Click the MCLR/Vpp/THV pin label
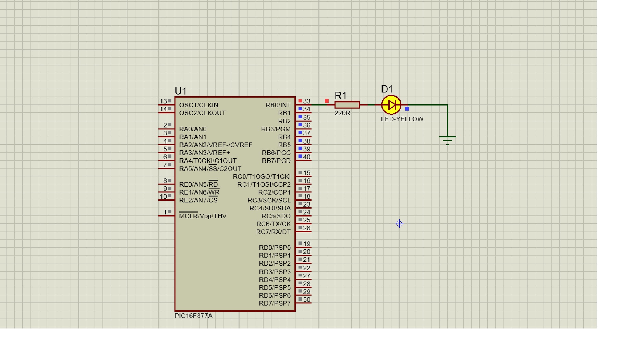The width and height of the screenshot is (644, 348). coord(203,216)
